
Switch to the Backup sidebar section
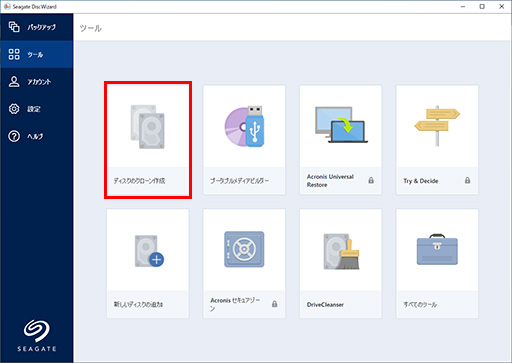(x=37, y=27)
